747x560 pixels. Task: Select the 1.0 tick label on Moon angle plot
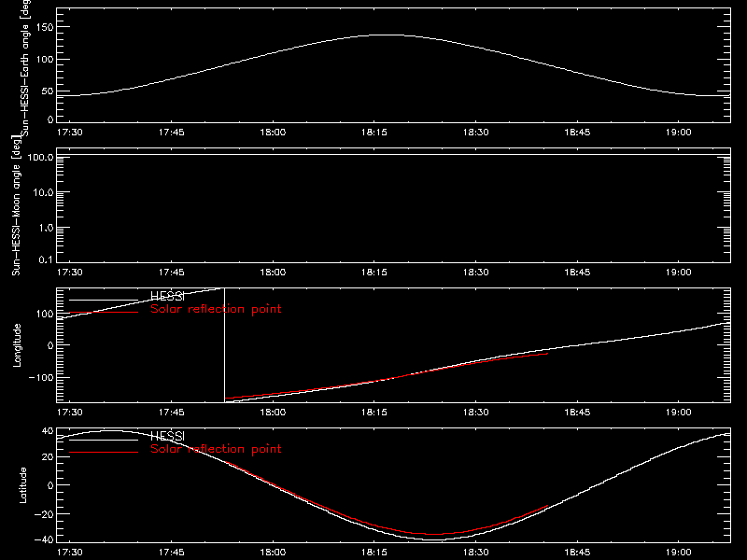(x=46, y=228)
